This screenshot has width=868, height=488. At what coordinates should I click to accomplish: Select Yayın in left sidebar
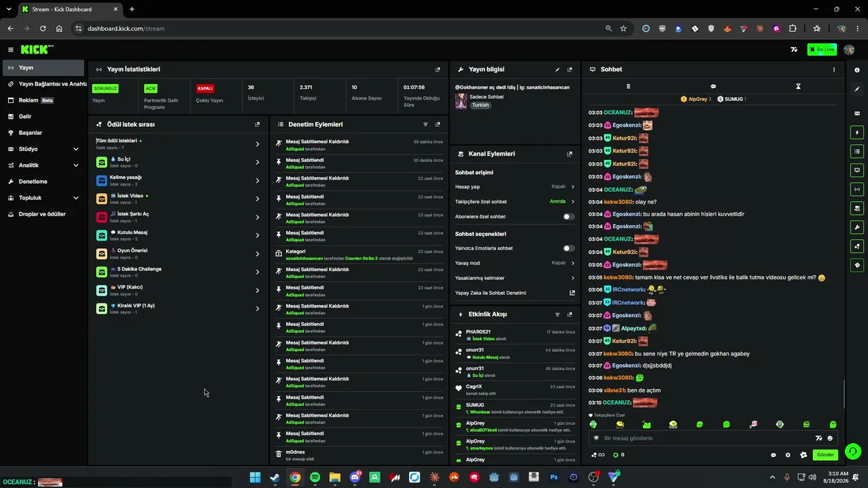coord(43,68)
